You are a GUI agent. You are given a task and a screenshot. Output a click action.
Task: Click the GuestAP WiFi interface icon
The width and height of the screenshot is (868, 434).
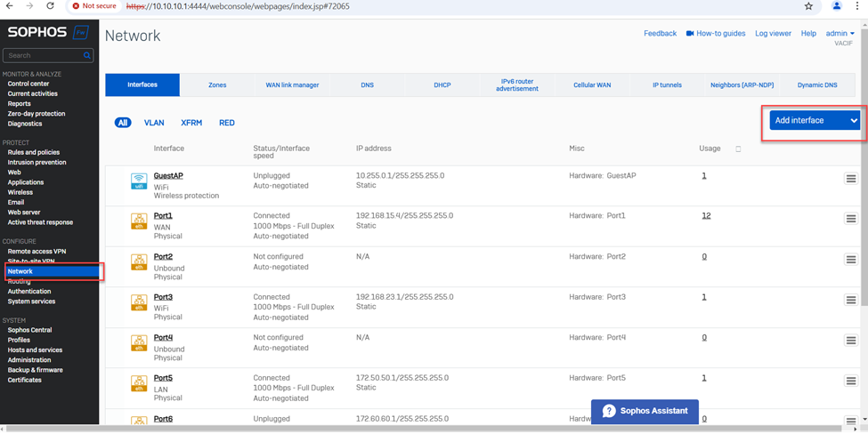(139, 181)
